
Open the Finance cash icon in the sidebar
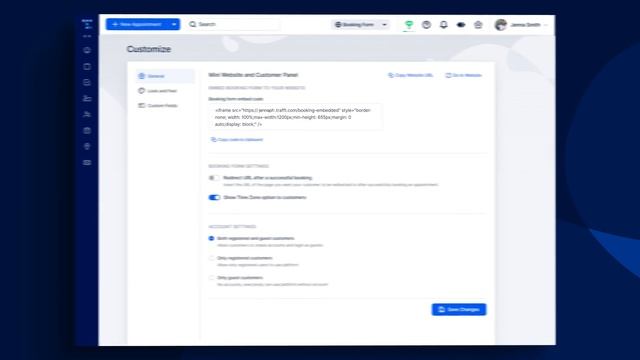87,162
